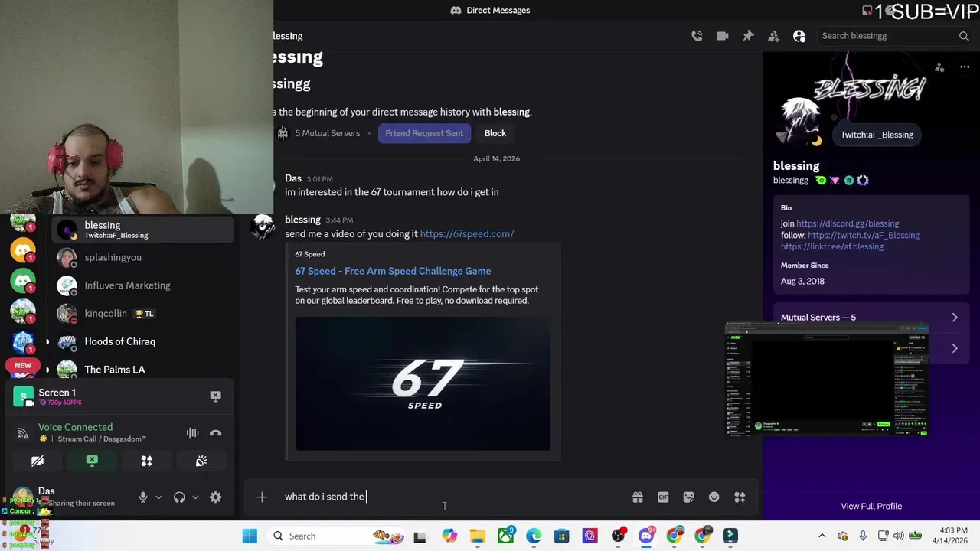The height and width of the screenshot is (551, 980).
Task: Start a voice call with blessing
Action: pos(697,36)
